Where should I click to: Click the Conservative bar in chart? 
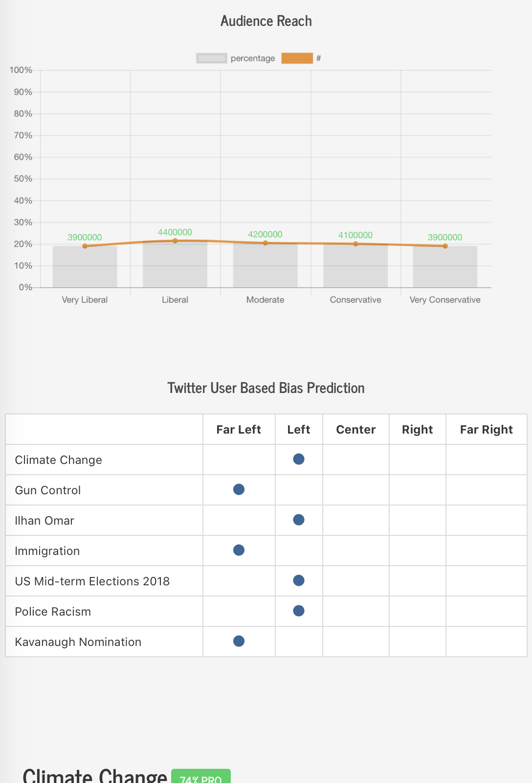click(355, 266)
